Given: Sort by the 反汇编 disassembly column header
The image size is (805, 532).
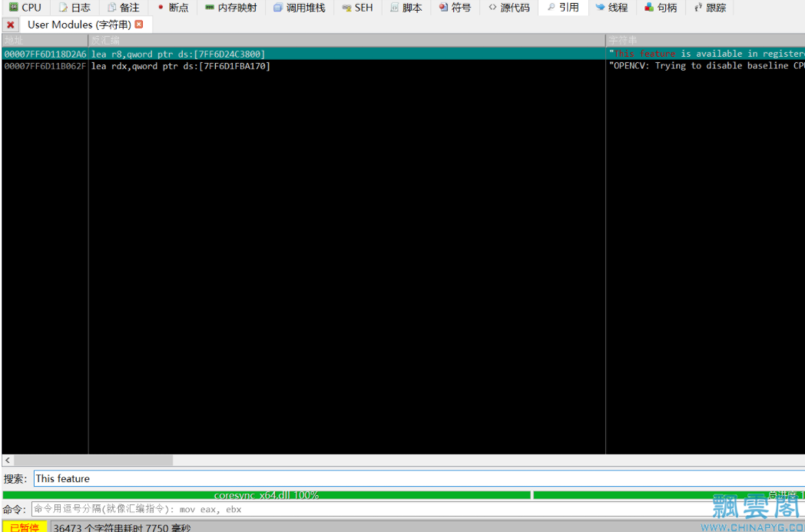Looking at the screenshot, I should (347, 40).
